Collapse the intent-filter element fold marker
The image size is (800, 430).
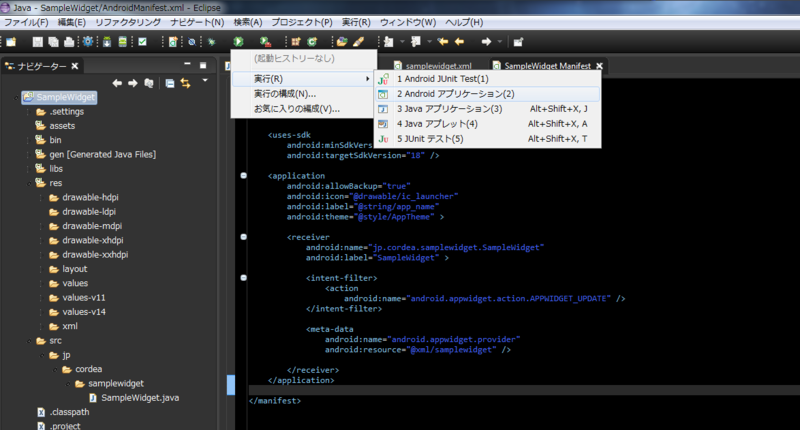pos(243,278)
